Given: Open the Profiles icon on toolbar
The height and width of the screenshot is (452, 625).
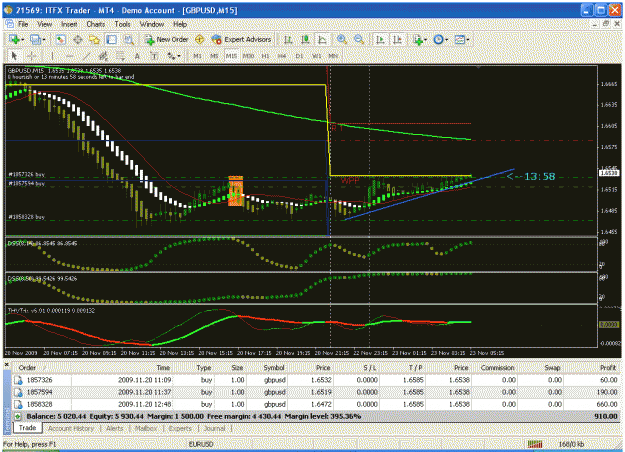Looking at the screenshot, I should click(35, 39).
